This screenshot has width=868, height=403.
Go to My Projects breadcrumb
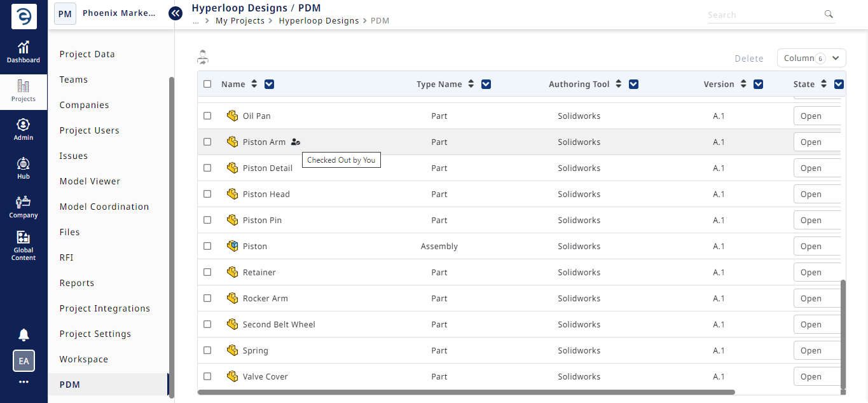pyautogui.click(x=240, y=20)
